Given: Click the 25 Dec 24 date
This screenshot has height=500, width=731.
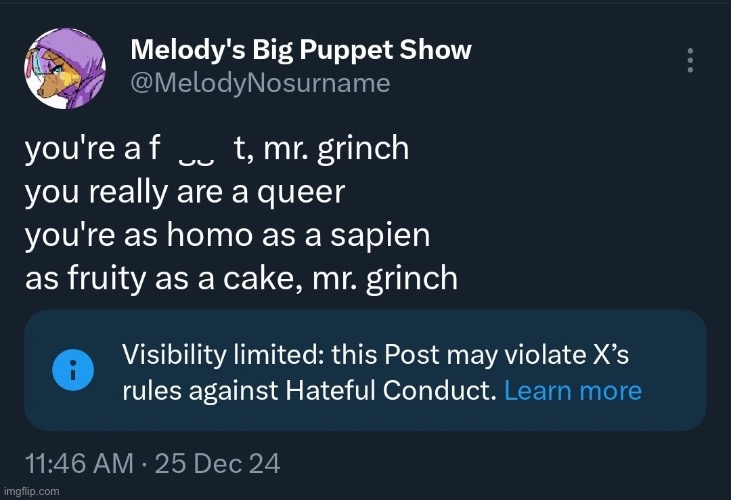Looking at the screenshot, I should (x=217, y=464).
